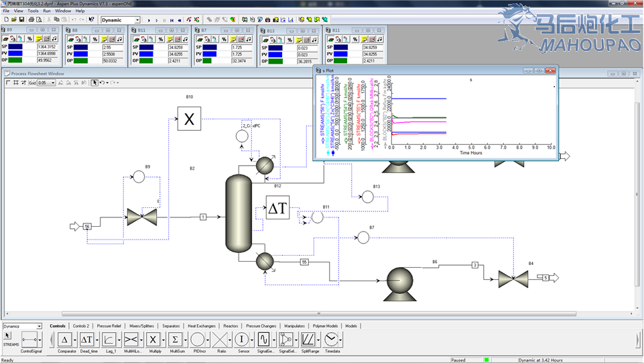Select the Lag_1 model icon

pos(109,340)
